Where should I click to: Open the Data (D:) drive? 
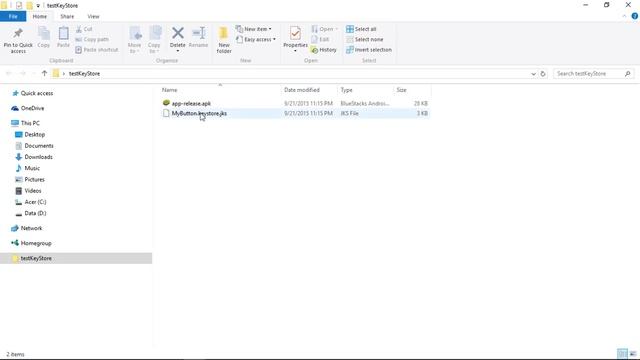click(35, 213)
